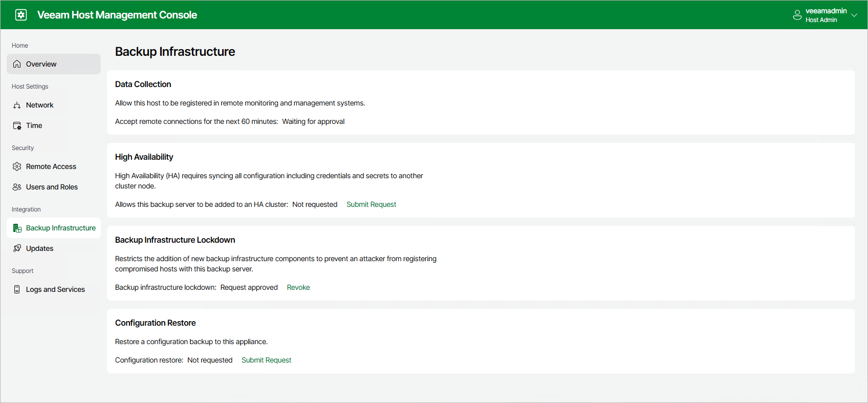868x403 pixels.
Task: Click the Logs and Services document icon
Action: tap(17, 289)
